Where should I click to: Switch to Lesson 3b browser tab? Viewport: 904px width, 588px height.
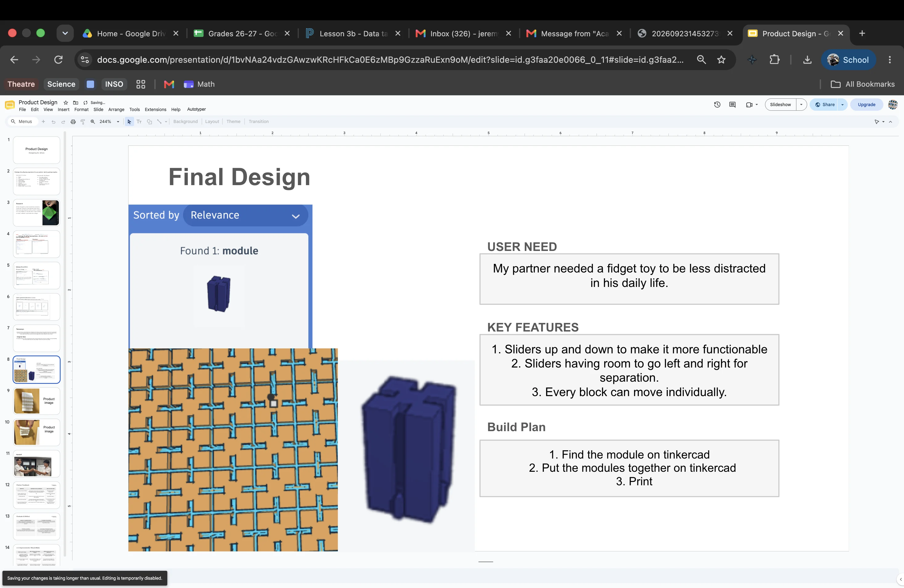point(354,34)
